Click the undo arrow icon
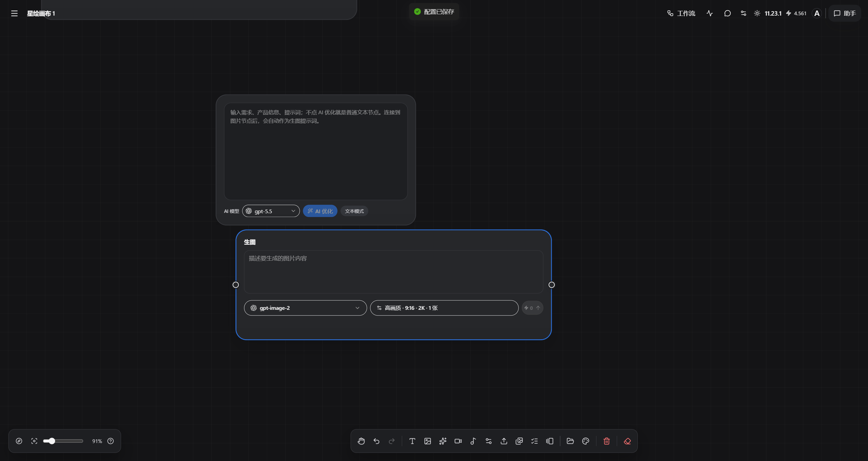The width and height of the screenshot is (868, 461). [x=376, y=441]
